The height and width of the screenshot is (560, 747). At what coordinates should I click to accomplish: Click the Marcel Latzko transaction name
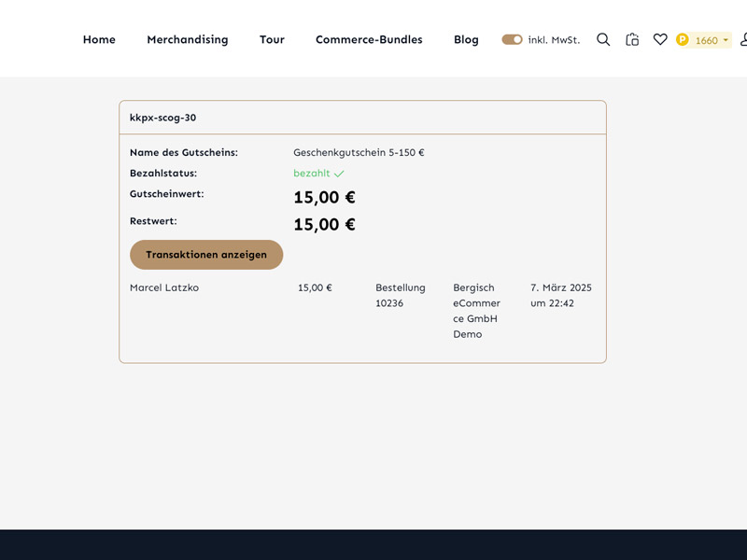click(x=164, y=287)
